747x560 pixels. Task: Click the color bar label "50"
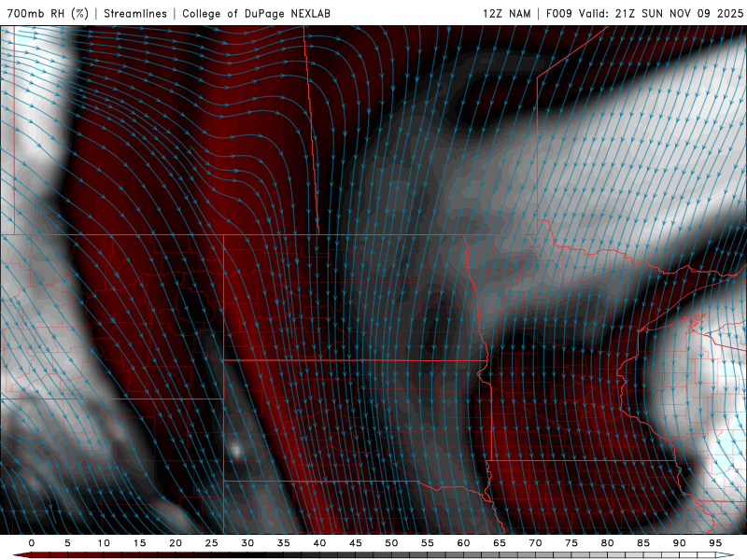(391, 543)
